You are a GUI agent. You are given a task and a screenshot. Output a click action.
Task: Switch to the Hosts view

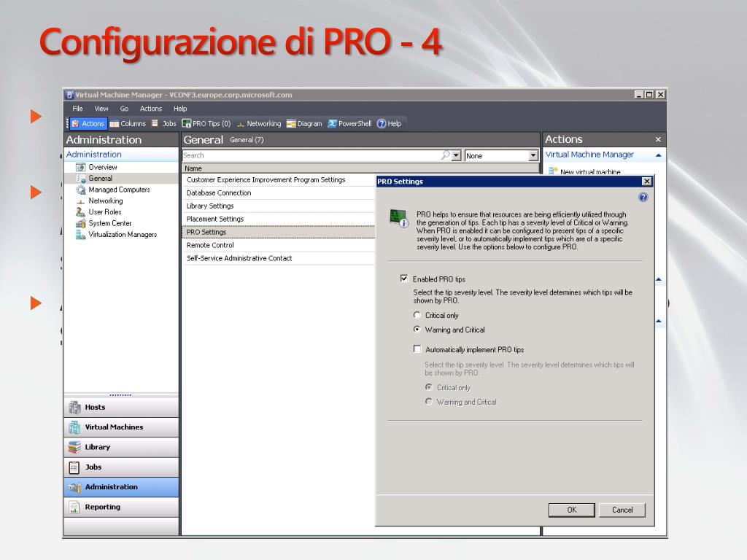[122, 408]
